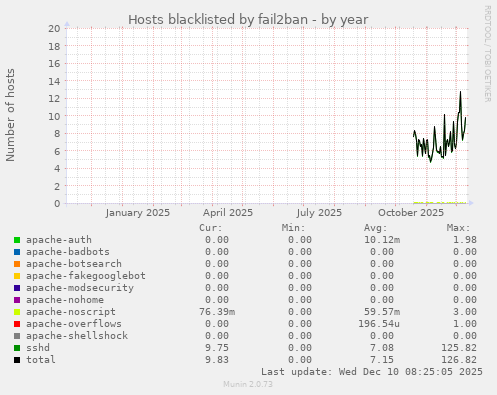This screenshot has width=497, height=395.
Task: Click the Number of hosts axis label
Action: 10,115
